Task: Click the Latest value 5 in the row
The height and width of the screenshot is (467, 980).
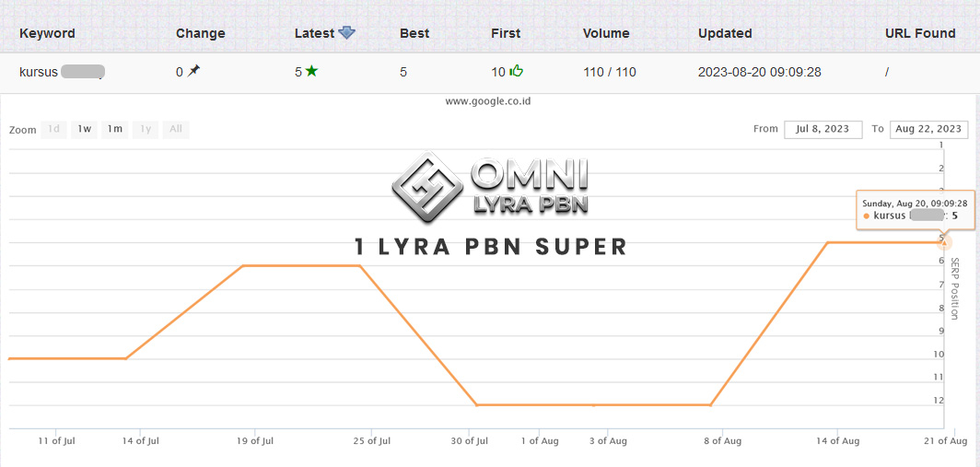Action: coord(298,73)
